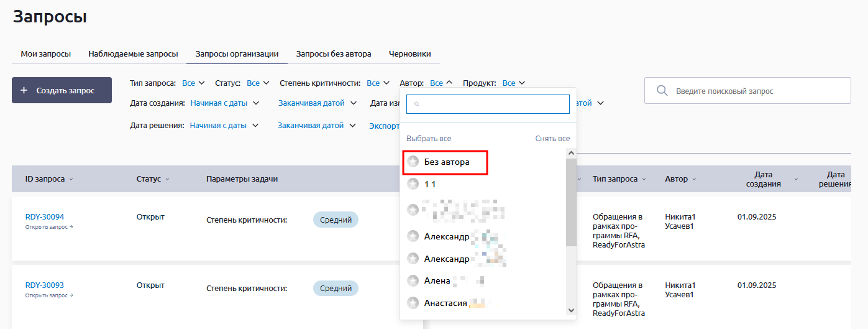Toggle the '1 1' author checkbox
This screenshot has width=868, height=329.
coord(413,184)
